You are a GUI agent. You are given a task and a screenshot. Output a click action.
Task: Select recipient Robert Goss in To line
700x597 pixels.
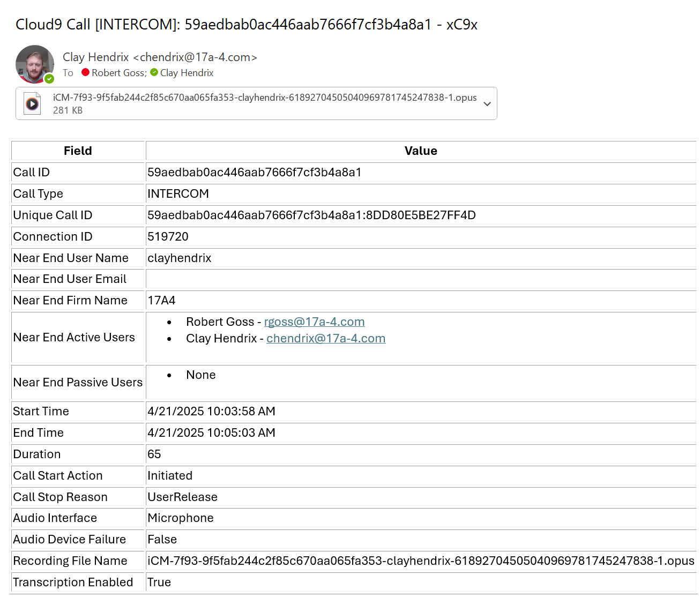coord(119,73)
